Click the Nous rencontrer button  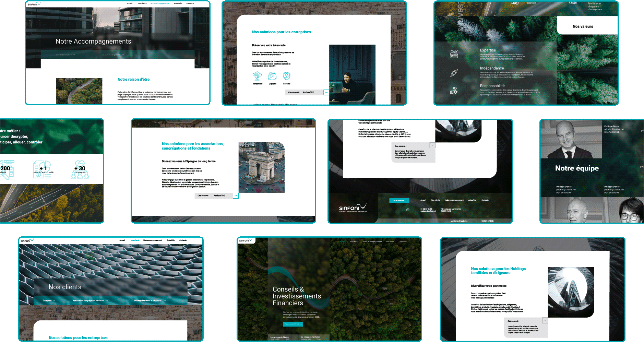293,324
